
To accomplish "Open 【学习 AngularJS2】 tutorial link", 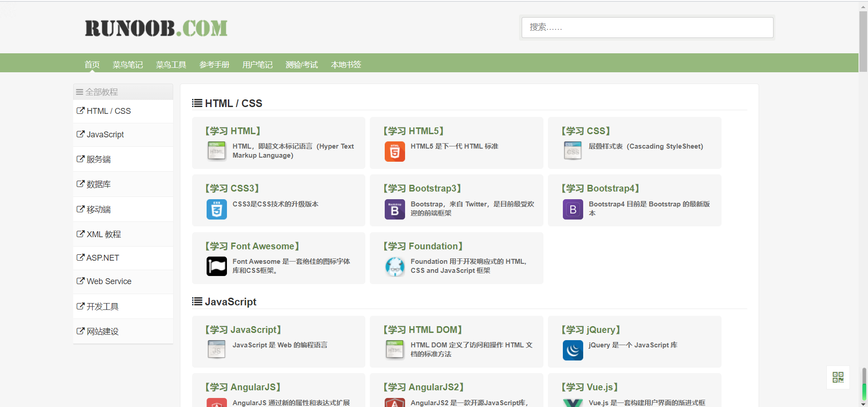I will tap(424, 387).
